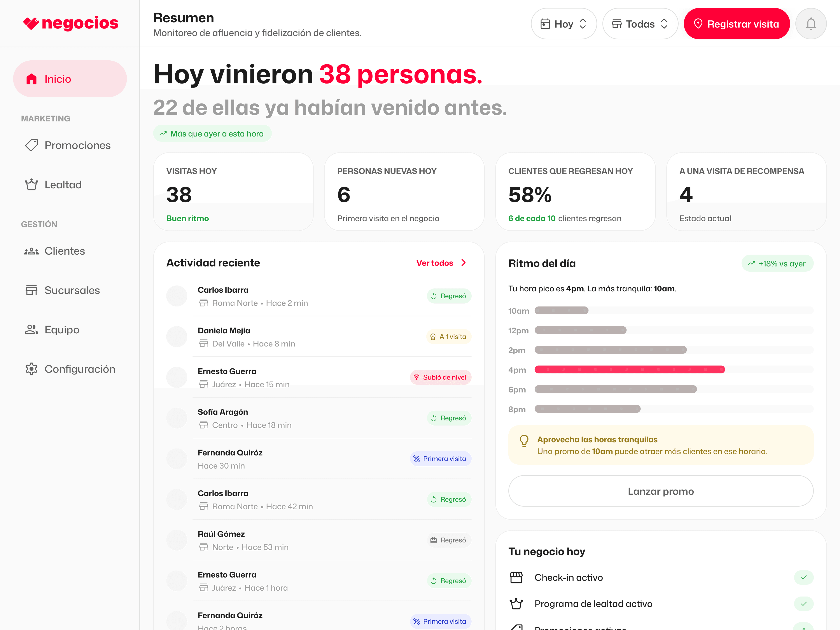This screenshot has height=630, width=840.
Task: Click the Sucursales store icon
Action: (x=31, y=290)
